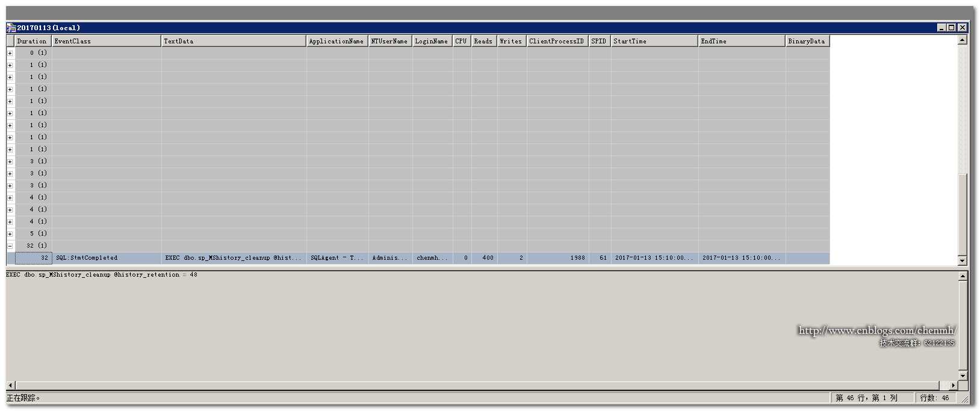Screen dimensions: 980x411
Task: Click the EndTime column header
Action: point(742,41)
